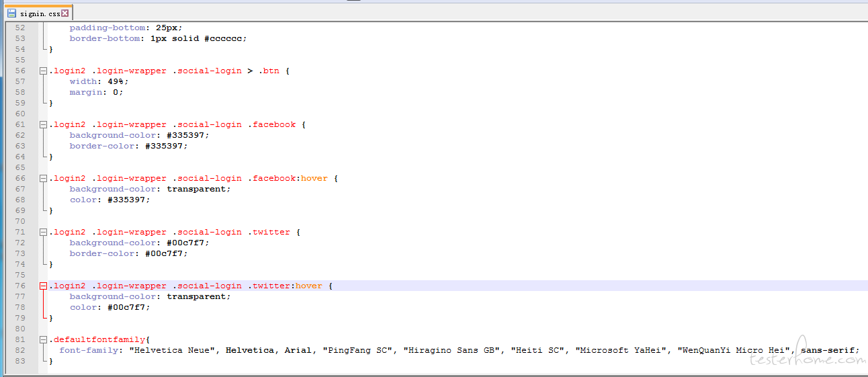Collapse the red fold marker on line 76
Viewport: 868px width, 377px height.
coord(43,286)
